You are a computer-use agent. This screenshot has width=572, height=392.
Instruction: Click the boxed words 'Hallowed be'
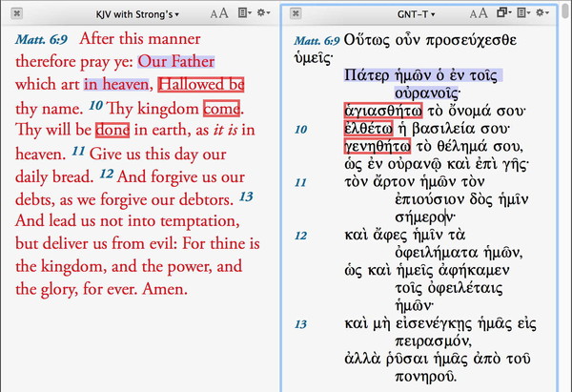[x=200, y=85]
